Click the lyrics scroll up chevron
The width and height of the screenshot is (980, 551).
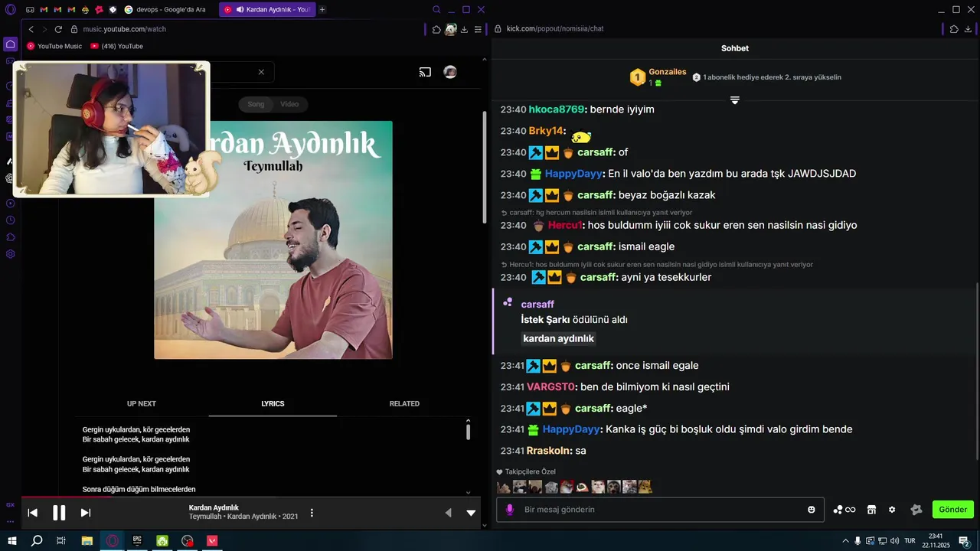coord(468,420)
